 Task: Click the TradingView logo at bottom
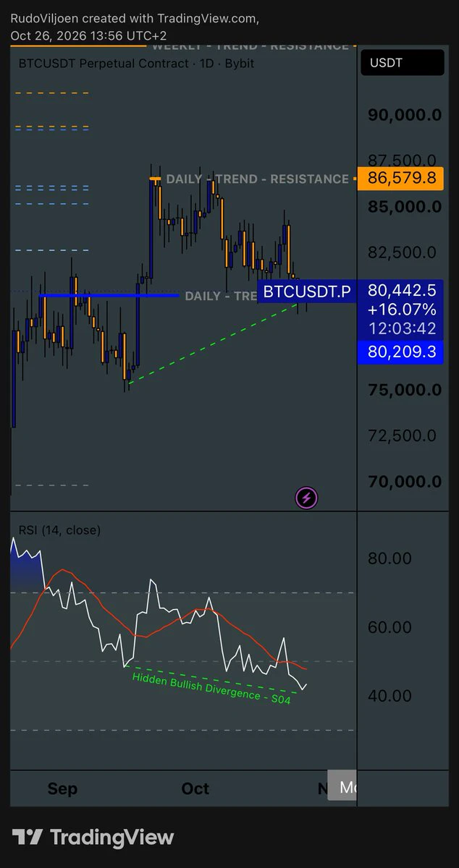(93, 838)
